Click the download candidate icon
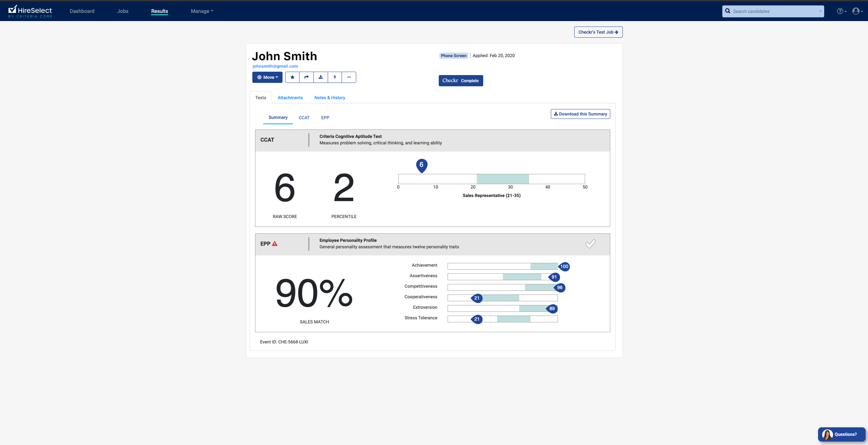Screen dimensions: 868x445 (x=321, y=77)
